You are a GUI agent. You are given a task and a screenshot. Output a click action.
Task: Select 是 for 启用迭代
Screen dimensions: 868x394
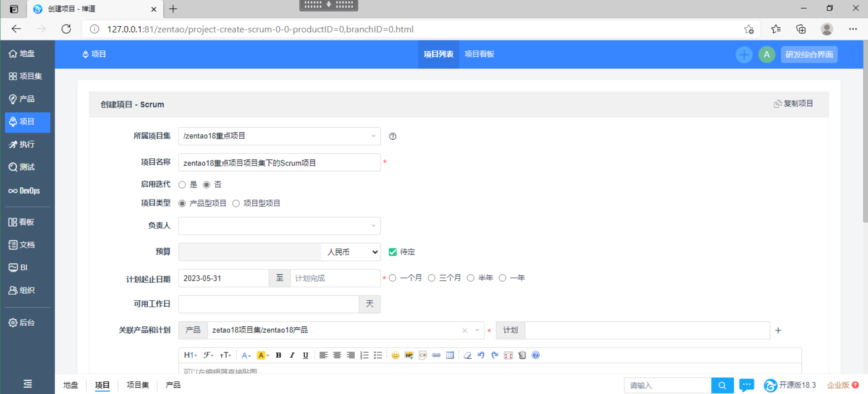click(x=182, y=185)
